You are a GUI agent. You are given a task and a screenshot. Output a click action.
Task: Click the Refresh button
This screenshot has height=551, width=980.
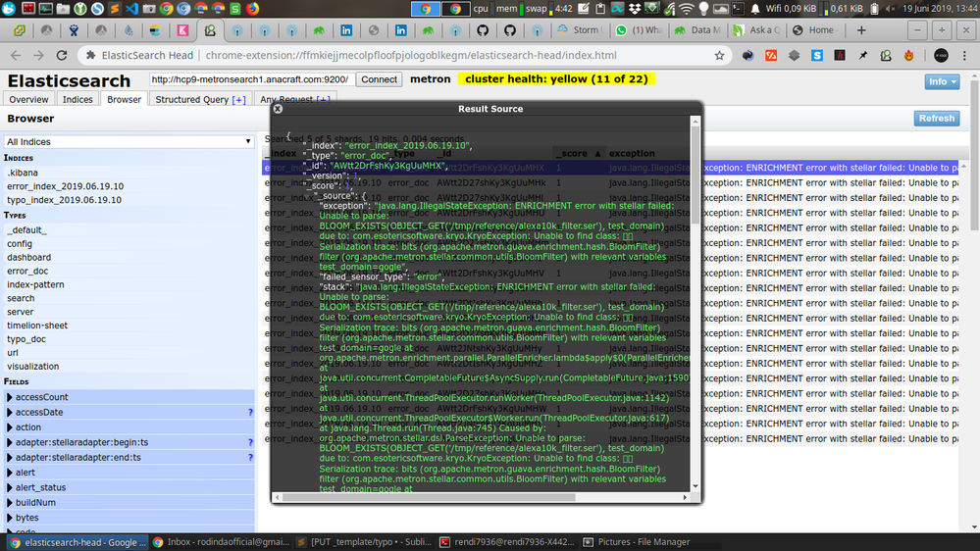(936, 118)
